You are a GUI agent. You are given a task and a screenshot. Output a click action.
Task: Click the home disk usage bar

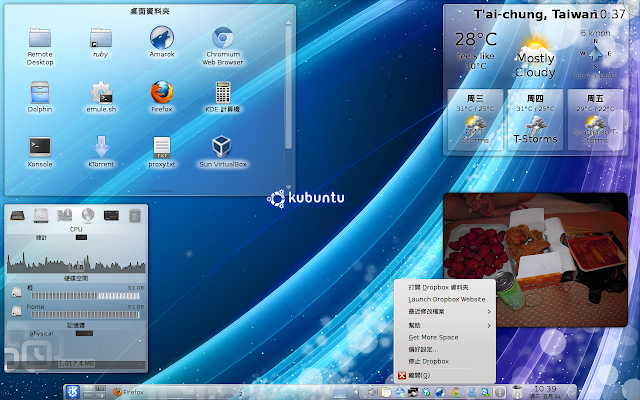pyautogui.click(x=85, y=315)
